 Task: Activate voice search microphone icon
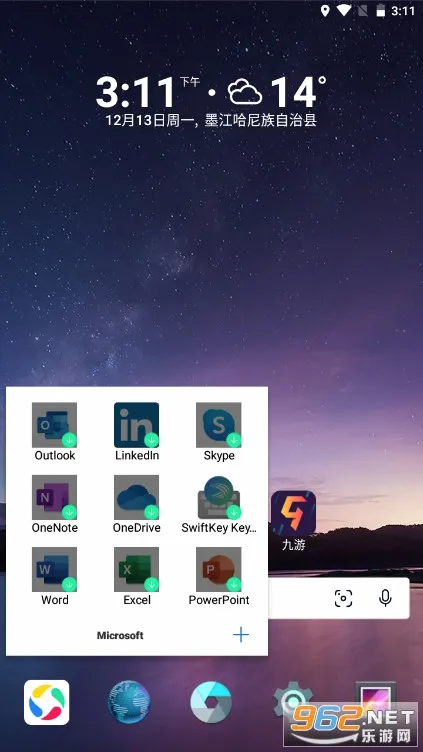[x=385, y=598]
